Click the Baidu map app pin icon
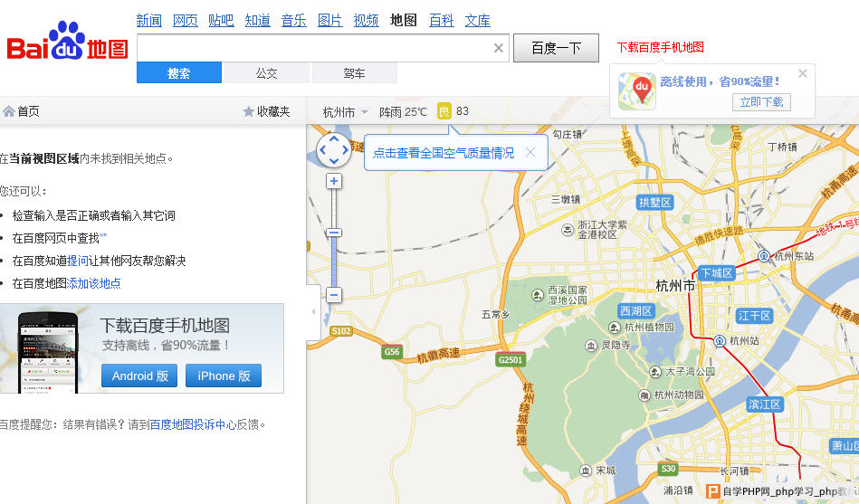 pos(637,91)
